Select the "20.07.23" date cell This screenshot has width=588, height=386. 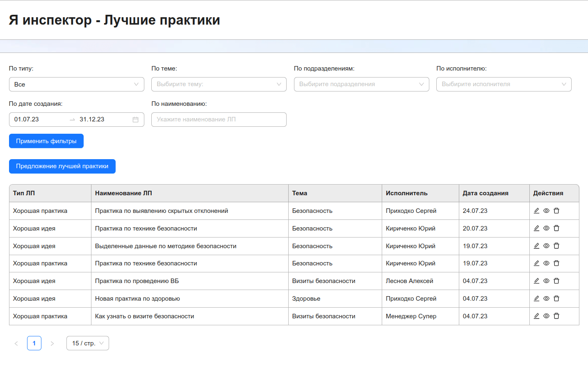[x=495, y=228]
